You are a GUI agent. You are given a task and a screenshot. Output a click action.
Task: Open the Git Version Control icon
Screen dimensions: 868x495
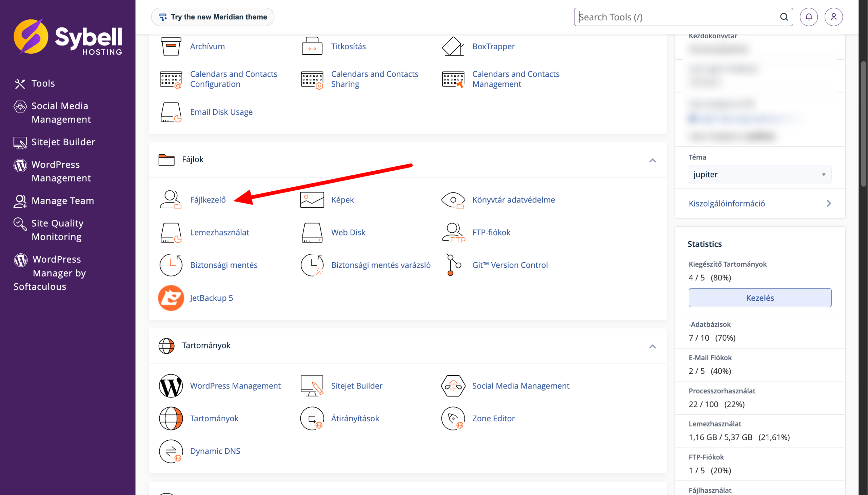453,265
